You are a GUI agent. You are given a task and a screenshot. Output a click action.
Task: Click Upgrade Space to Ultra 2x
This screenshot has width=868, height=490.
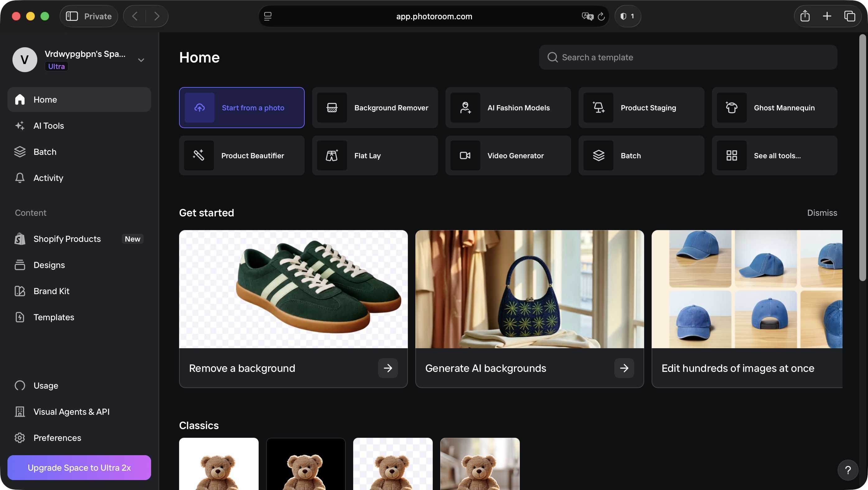pyautogui.click(x=79, y=467)
